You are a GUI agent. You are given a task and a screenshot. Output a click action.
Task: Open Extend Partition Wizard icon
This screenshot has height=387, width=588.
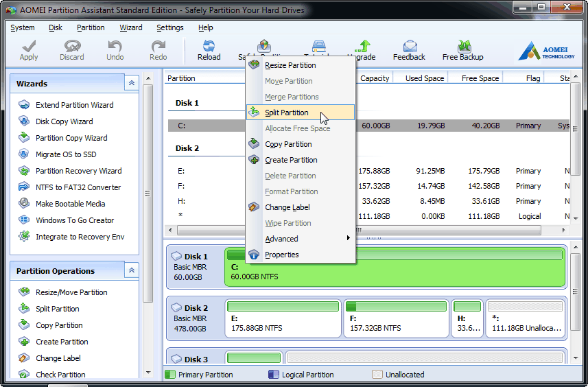(x=24, y=104)
